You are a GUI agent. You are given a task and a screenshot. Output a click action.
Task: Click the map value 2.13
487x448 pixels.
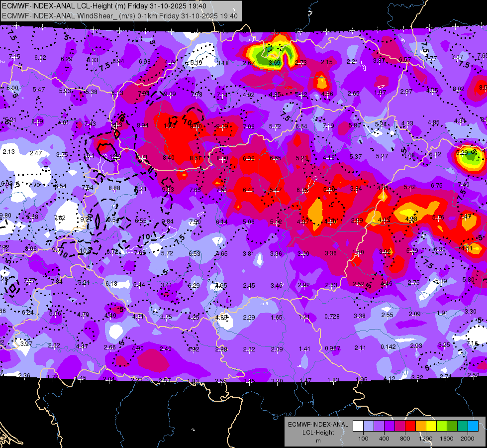point(8,152)
